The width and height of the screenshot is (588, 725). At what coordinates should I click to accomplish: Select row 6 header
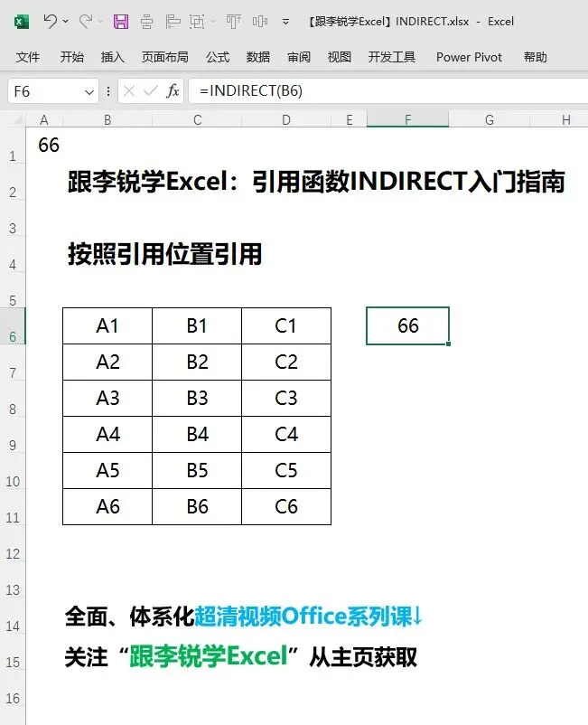13,326
